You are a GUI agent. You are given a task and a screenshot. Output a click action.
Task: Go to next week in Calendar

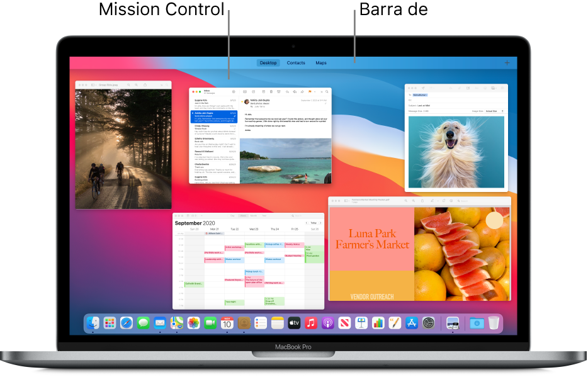(320, 223)
